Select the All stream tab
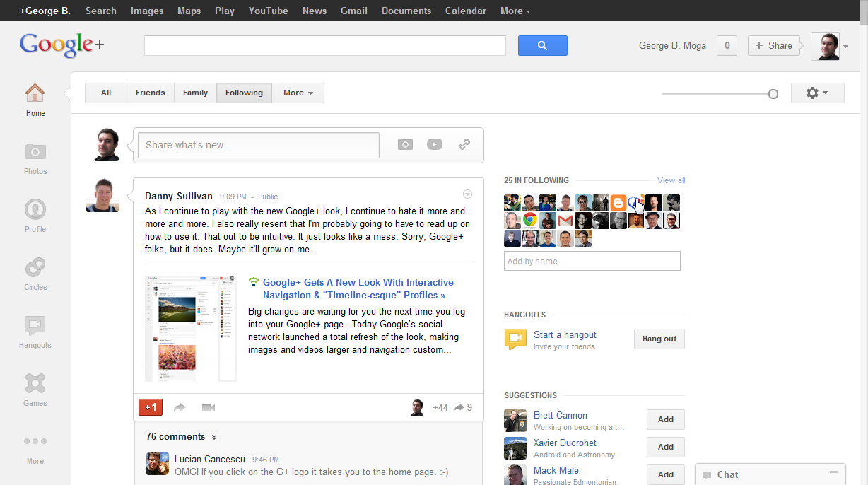Viewport: 868px width, 485px height. (106, 93)
